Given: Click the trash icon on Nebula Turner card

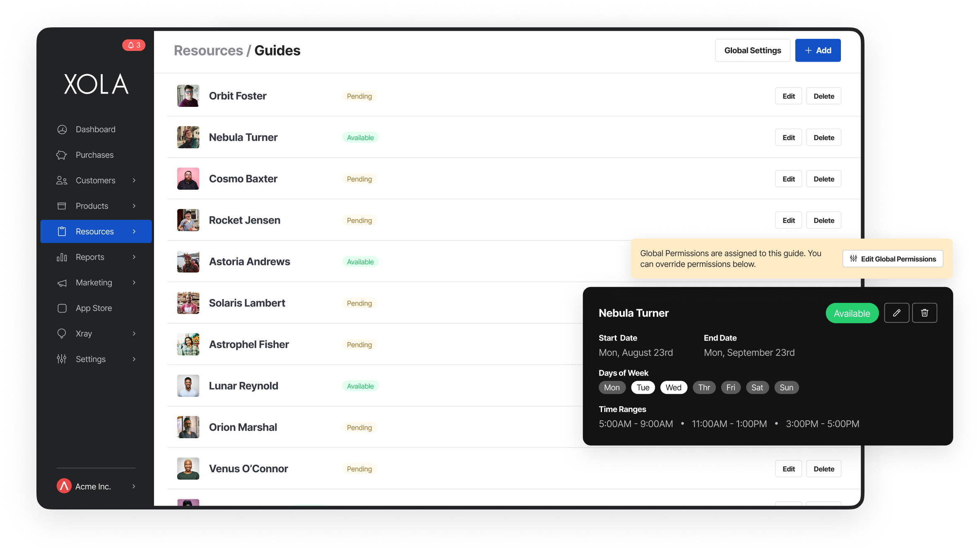Looking at the screenshot, I should (925, 313).
